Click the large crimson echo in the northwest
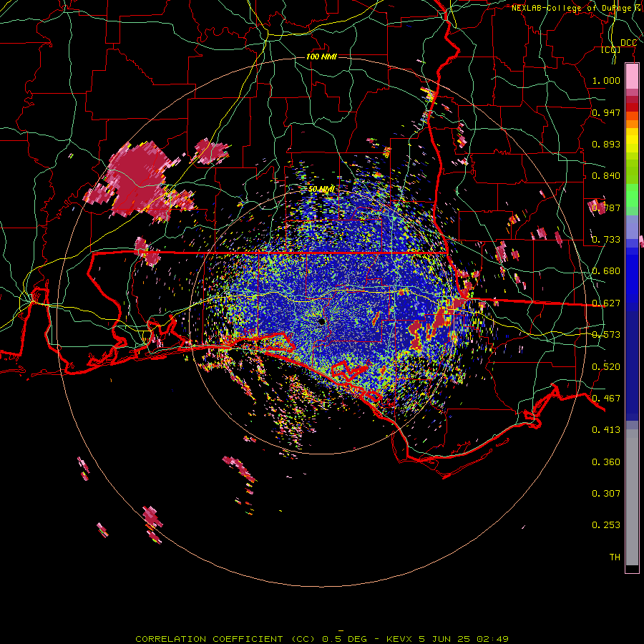644x644 pixels. [x=137, y=181]
